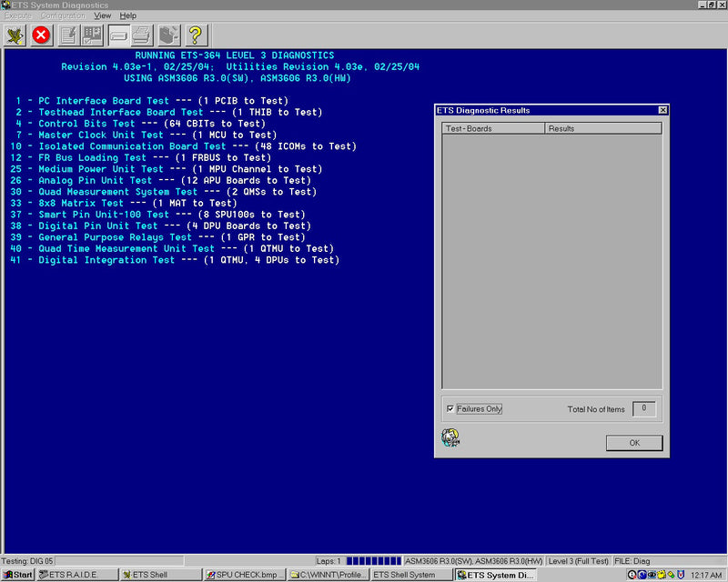Click the Total No of Items field
The width and height of the screenshot is (728, 582).
click(643, 409)
